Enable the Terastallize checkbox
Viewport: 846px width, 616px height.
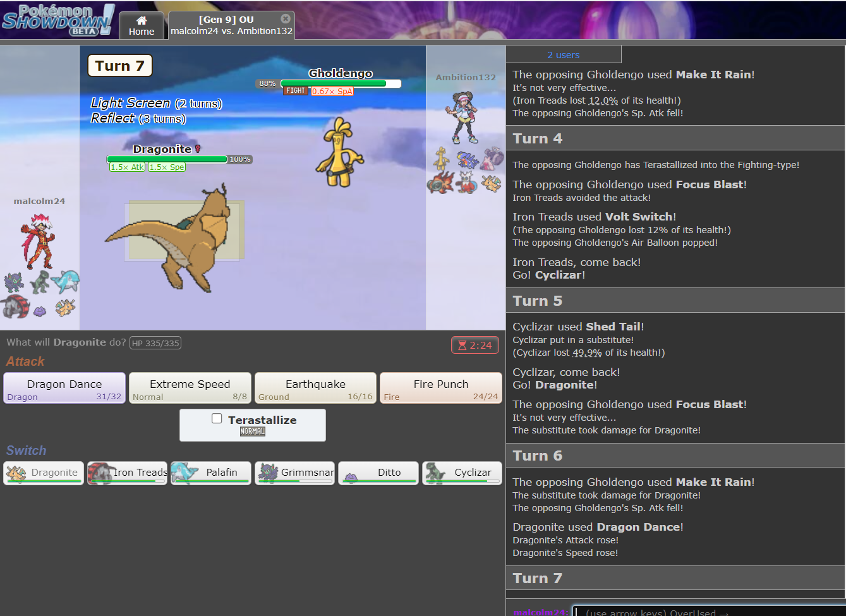[217, 419]
